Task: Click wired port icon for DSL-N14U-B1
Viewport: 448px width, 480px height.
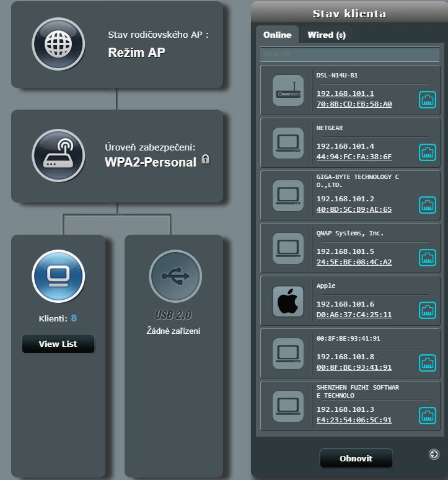Action: [x=428, y=100]
